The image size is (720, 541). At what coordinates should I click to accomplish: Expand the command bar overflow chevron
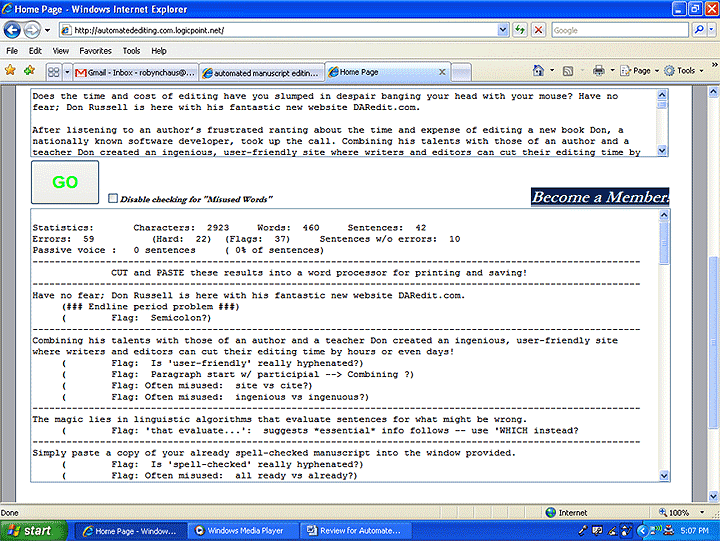(x=714, y=65)
